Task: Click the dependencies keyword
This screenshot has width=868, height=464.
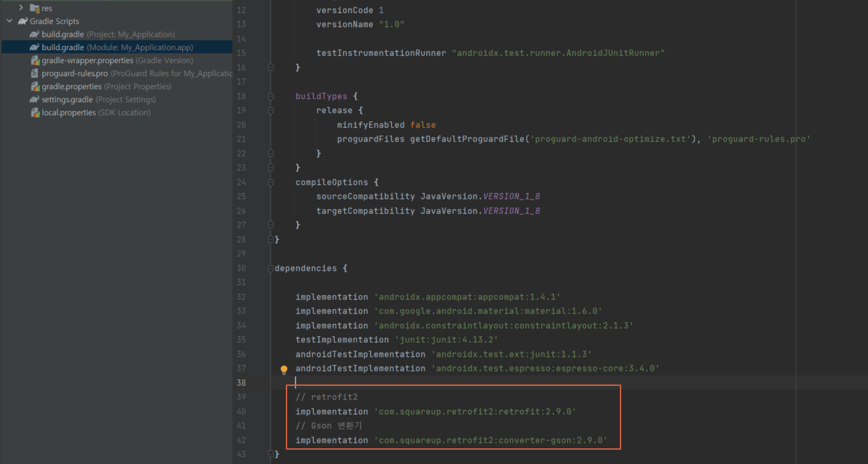Action: [x=305, y=268]
